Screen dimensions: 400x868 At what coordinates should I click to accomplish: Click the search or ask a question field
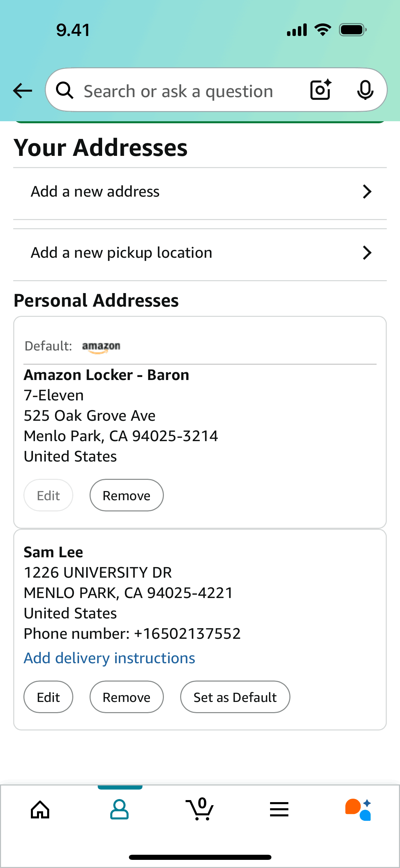point(178,91)
